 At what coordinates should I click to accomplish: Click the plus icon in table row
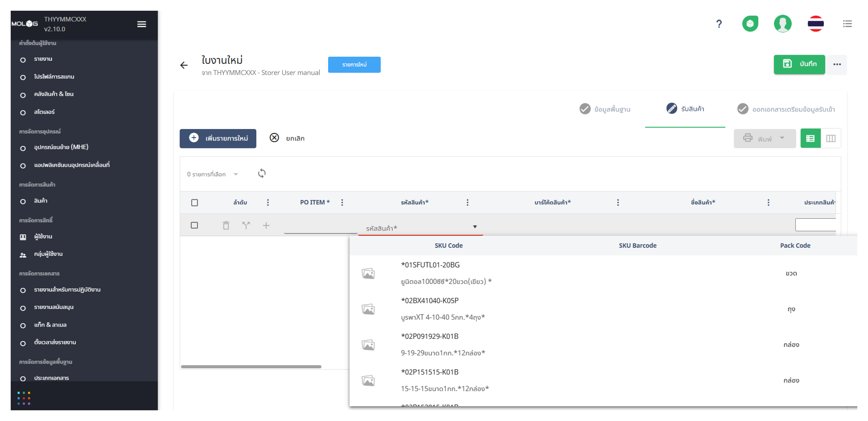coord(266,225)
